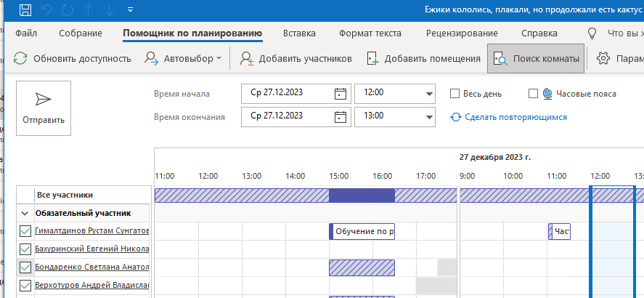Click the busy block in Все участники row
The width and height of the screenshot is (644, 298).
click(362, 196)
